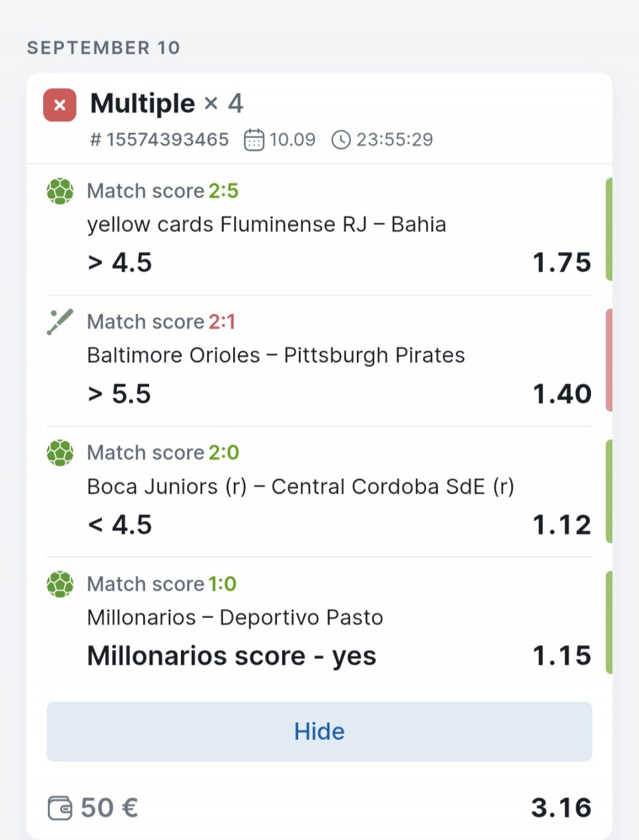Click the SEPTEMBER 10 date header
This screenshot has width=639, height=840.
104,48
